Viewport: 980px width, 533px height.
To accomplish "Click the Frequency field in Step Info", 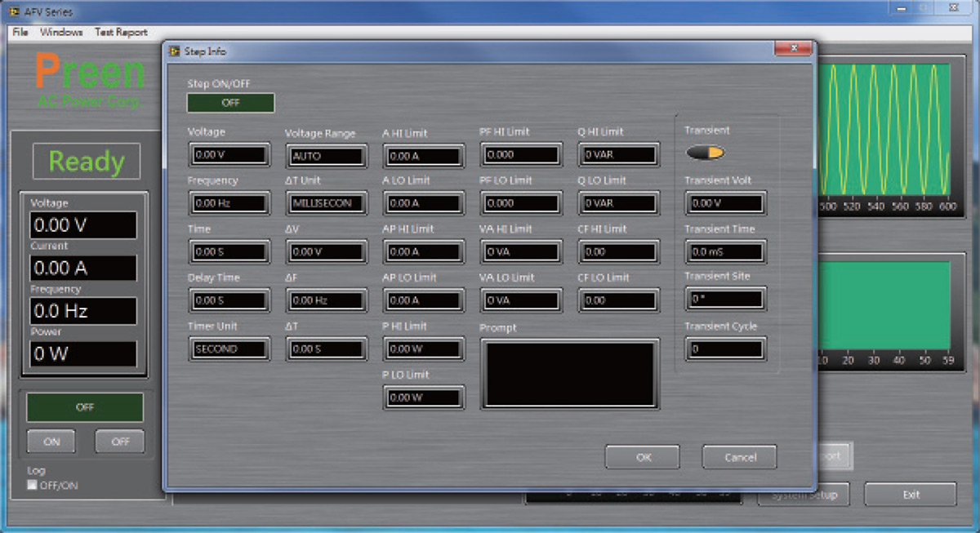I will pos(228,203).
